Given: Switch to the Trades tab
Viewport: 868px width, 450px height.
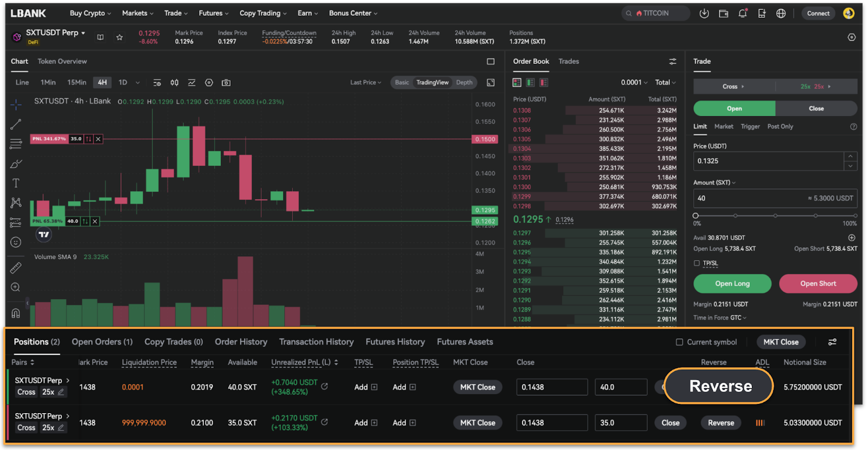Looking at the screenshot, I should pos(569,61).
